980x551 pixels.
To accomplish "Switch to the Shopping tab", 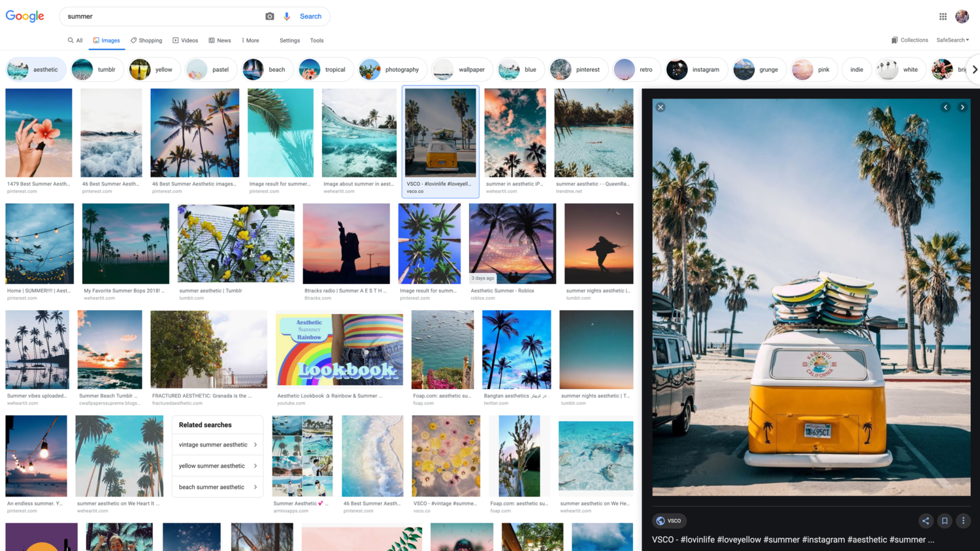I will point(146,40).
